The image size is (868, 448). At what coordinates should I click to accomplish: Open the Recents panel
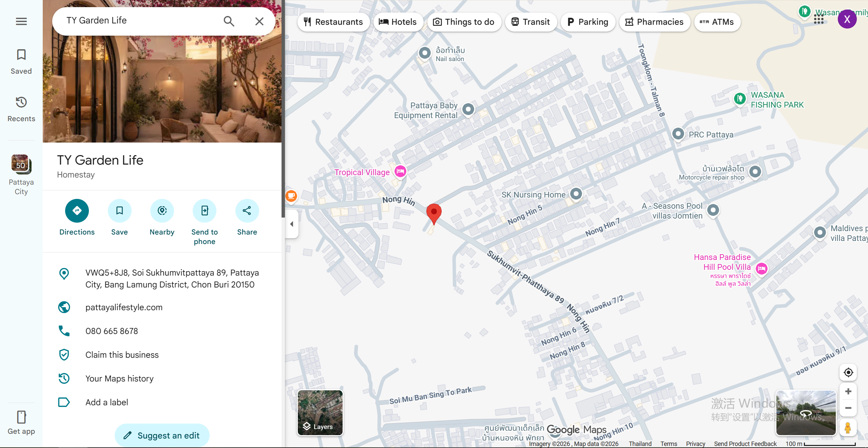21,109
